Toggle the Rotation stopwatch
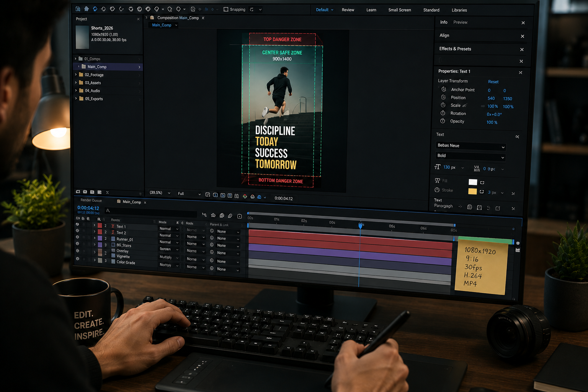 tap(443, 113)
